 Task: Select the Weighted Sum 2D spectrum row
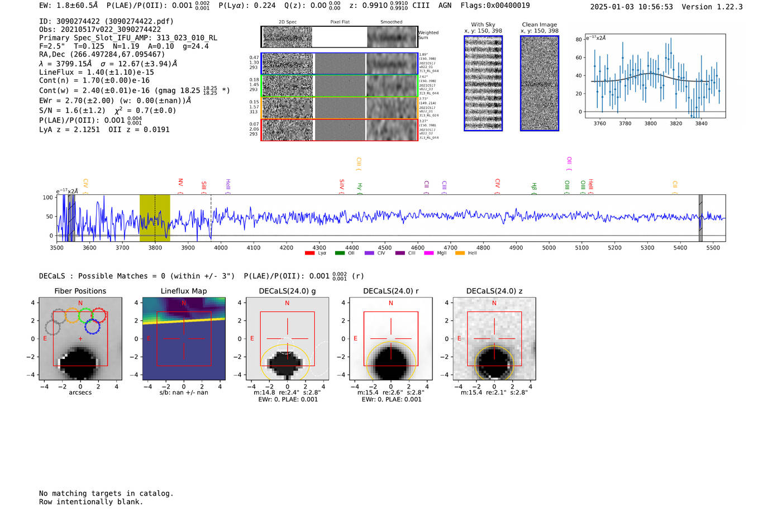[x=339, y=37]
